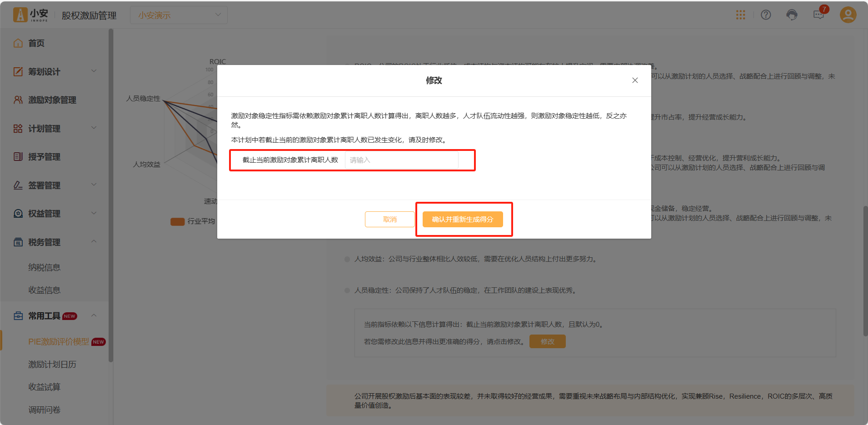The image size is (868, 425).
Task: Click NEW badge beside PIE激励评价模型
Action: [99, 342]
